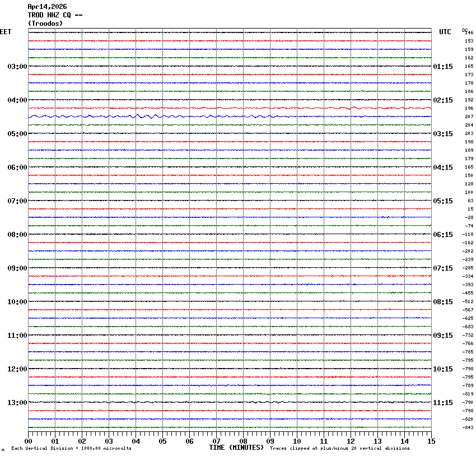Select the 08:00 EET time label
This screenshot has width=476, height=456.
click(x=17, y=235)
